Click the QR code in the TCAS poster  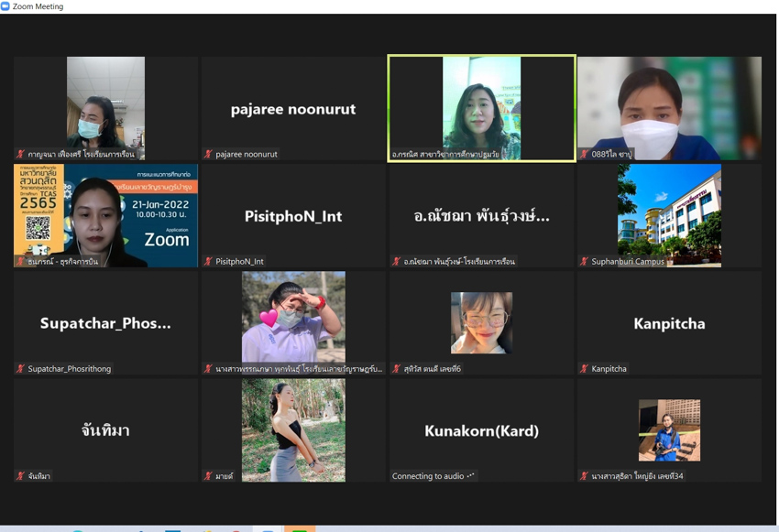[x=38, y=229]
